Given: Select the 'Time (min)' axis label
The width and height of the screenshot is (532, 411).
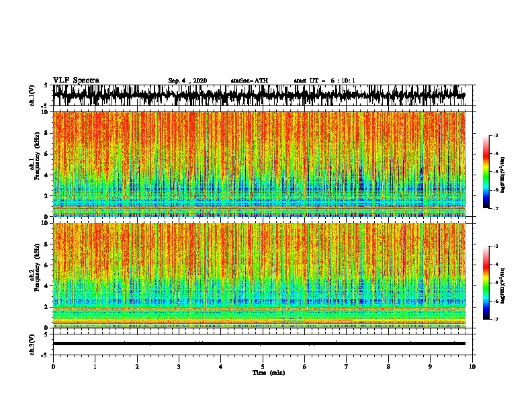Looking at the screenshot, I should click(x=269, y=373).
